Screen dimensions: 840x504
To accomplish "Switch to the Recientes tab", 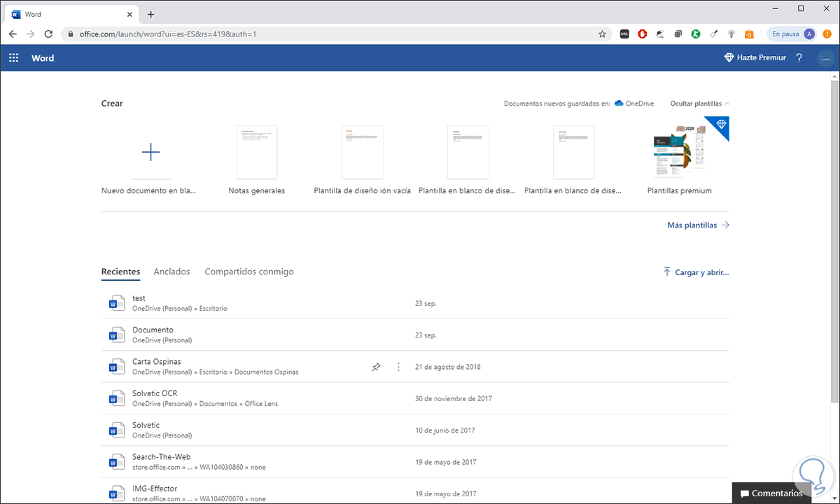I will pos(120,272).
